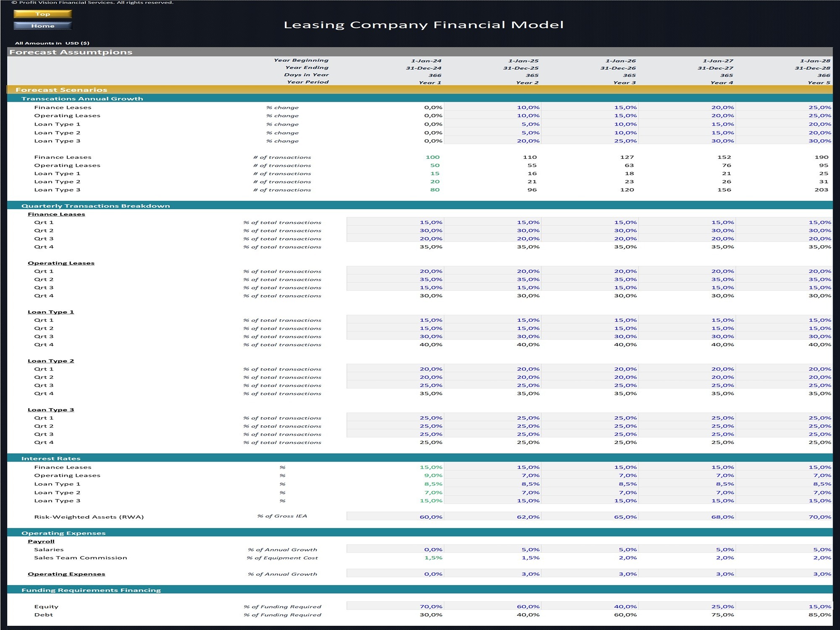This screenshot has width=840, height=630.
Task: Select the underlined Loan Type 3 subheading
Action: click(51, 410)
